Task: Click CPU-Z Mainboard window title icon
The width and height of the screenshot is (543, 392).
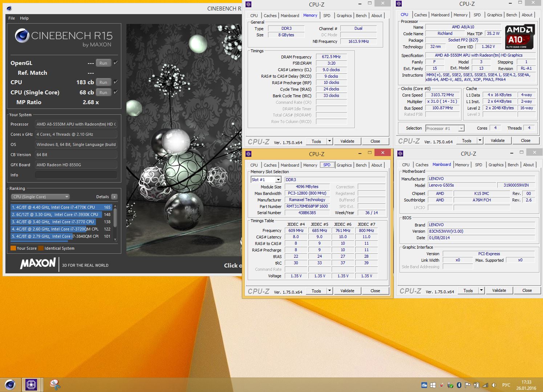Action: [x=400, y=154]
